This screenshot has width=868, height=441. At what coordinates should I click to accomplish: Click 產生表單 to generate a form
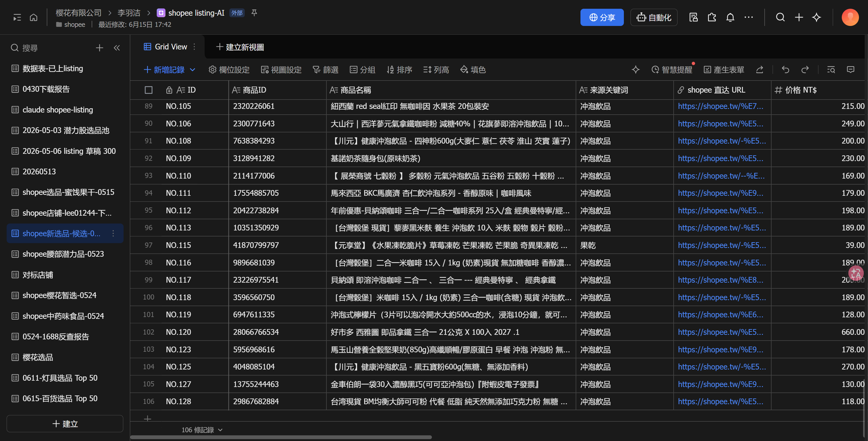724,70
